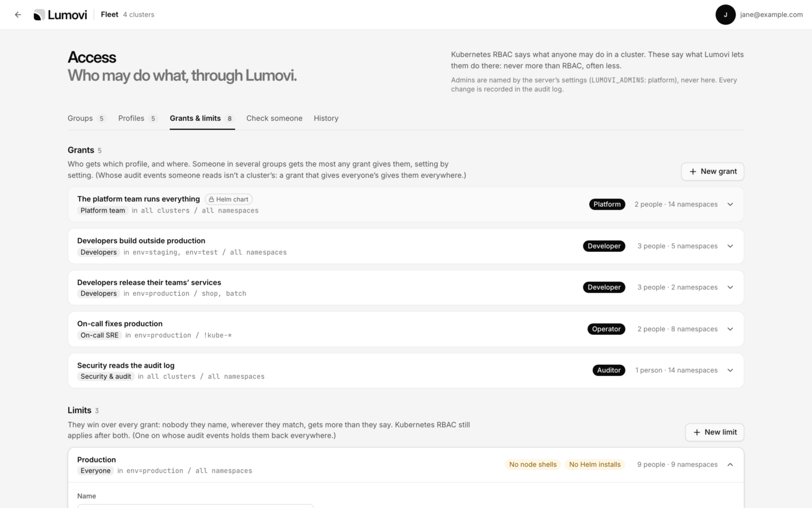Click plus icon on New grant
The image size is (812, 508).
pyautogui.click(x=692, y=172)
